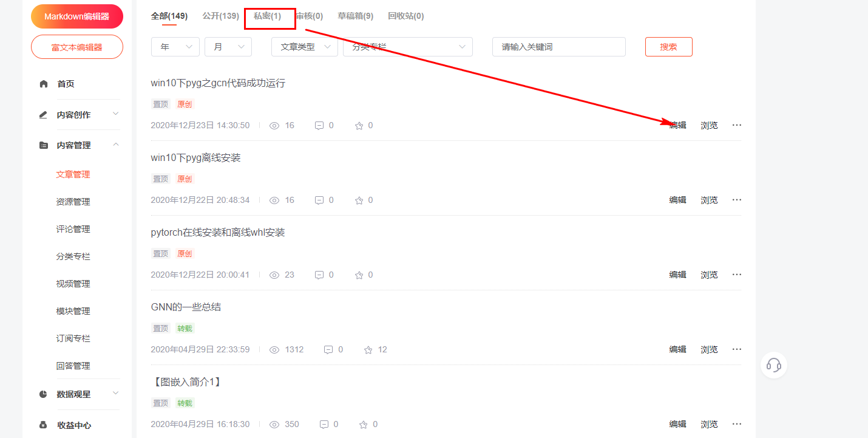Click the home icon next to 首页
This screenshot has width=868, height=438.
[x=43, y=84]
